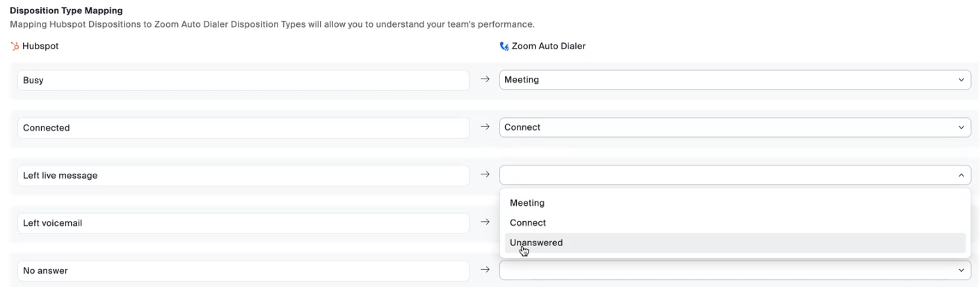Click the Hubspot logo icon
The width and height of the screenshot is (980, 287).
coord(15,47)
